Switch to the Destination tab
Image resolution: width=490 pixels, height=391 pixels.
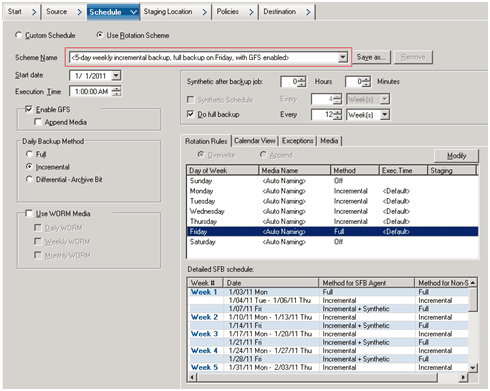(287, 12)
